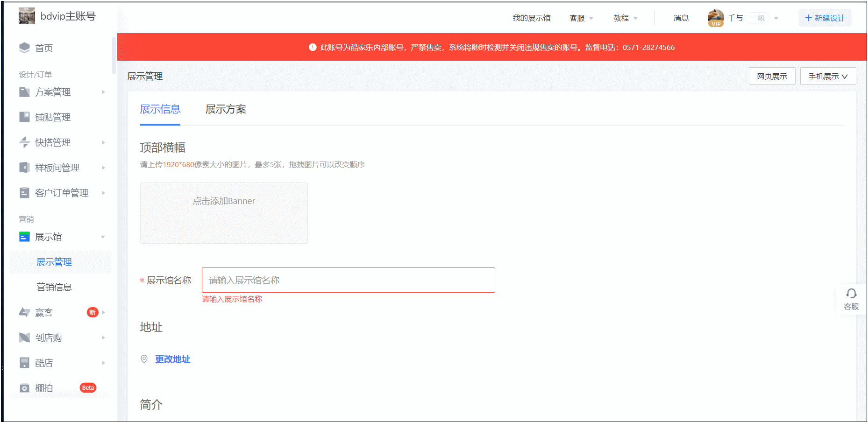The image size is (868, 422).
Task: Click the 首页 home icon in sidebar
Action: point(24,48)
